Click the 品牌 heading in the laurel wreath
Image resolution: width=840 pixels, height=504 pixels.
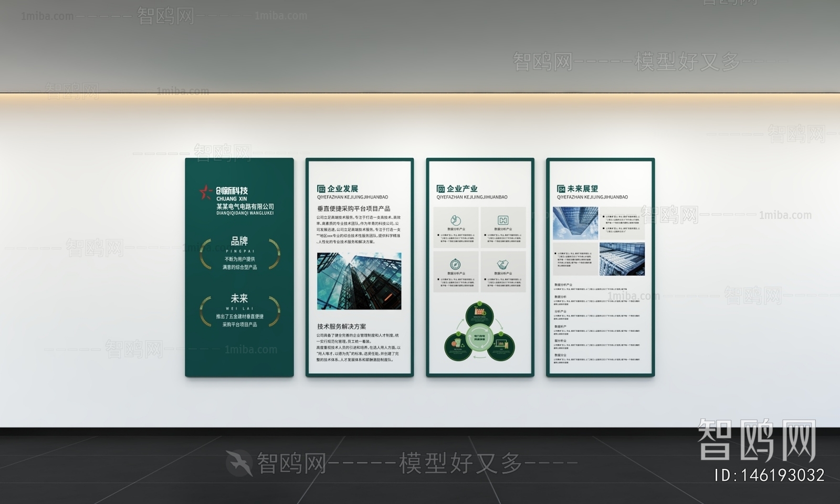click(239, 241)
